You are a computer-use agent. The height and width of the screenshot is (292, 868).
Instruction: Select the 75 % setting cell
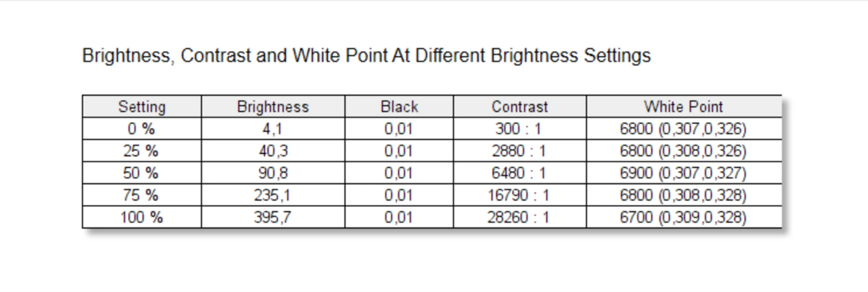[x=142, y=195]
